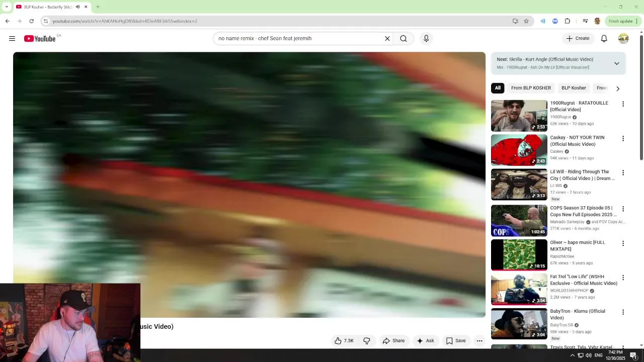Share the video

393,340
